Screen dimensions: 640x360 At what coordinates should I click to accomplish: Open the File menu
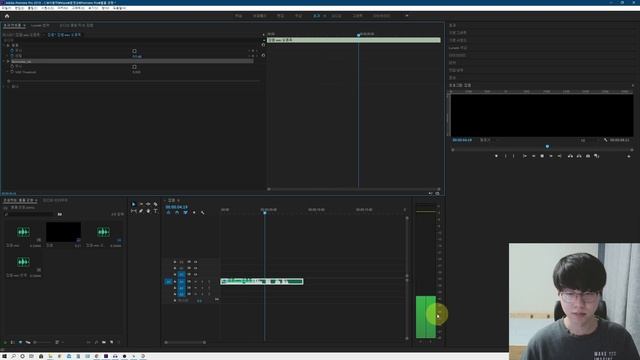[7, 8]
